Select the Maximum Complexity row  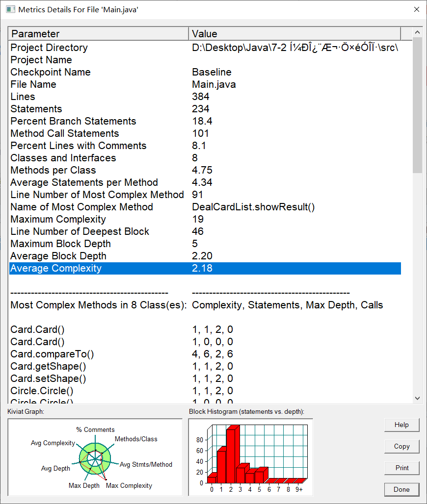point(205,219)
